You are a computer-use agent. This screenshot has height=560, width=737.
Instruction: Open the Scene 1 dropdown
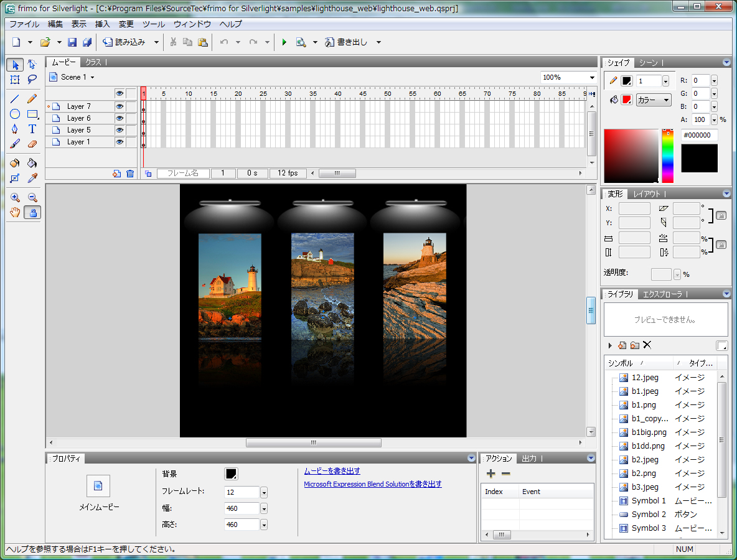pyautogui.click(x=93, y=78)
